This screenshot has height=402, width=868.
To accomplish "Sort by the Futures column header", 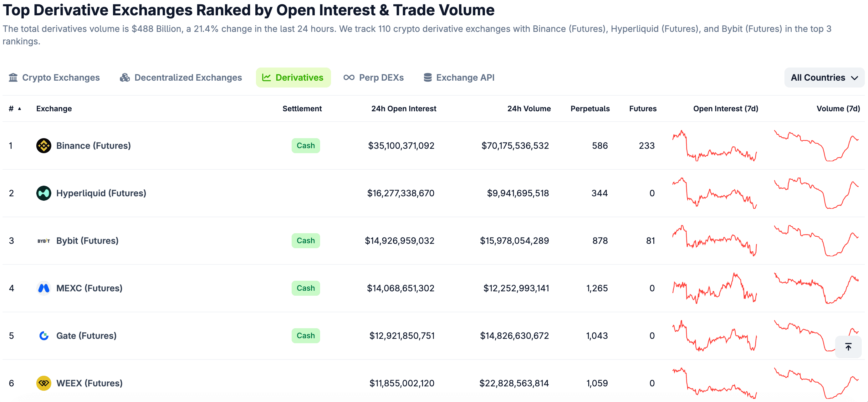I will tap(643, 108).
